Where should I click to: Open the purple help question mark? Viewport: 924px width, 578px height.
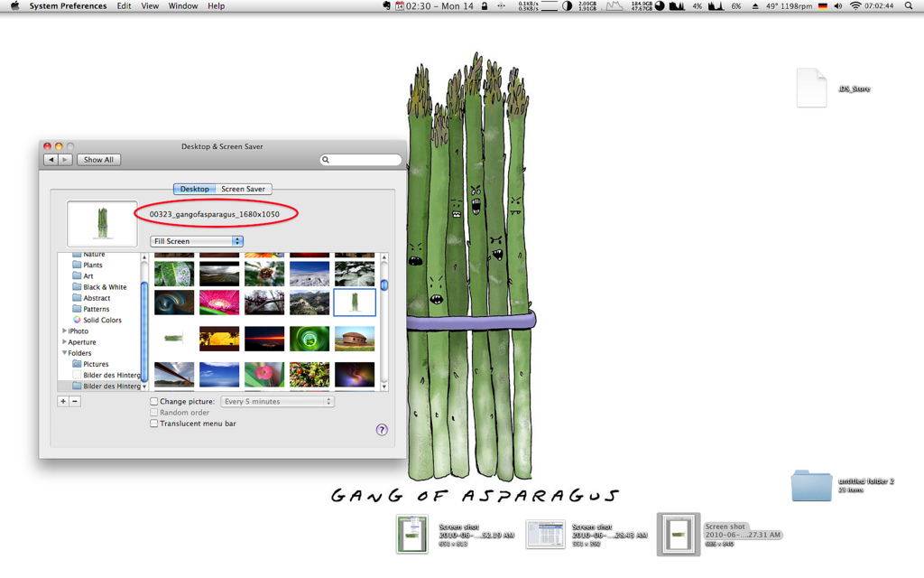[x=382, y=429]
